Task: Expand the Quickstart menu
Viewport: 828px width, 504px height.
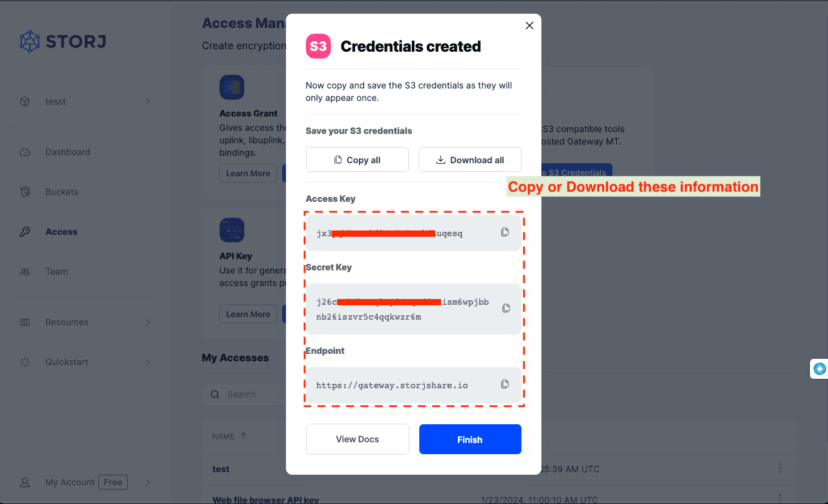Action: pos(148,362)
